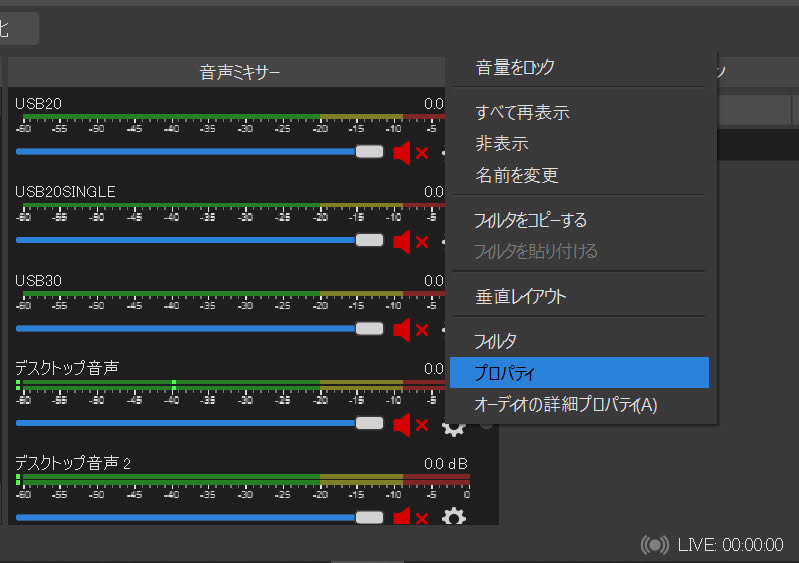This screenshot has height=563, width=799.
Task: Open gear settings for デスクトップ音声
Action: click(454, 429)
